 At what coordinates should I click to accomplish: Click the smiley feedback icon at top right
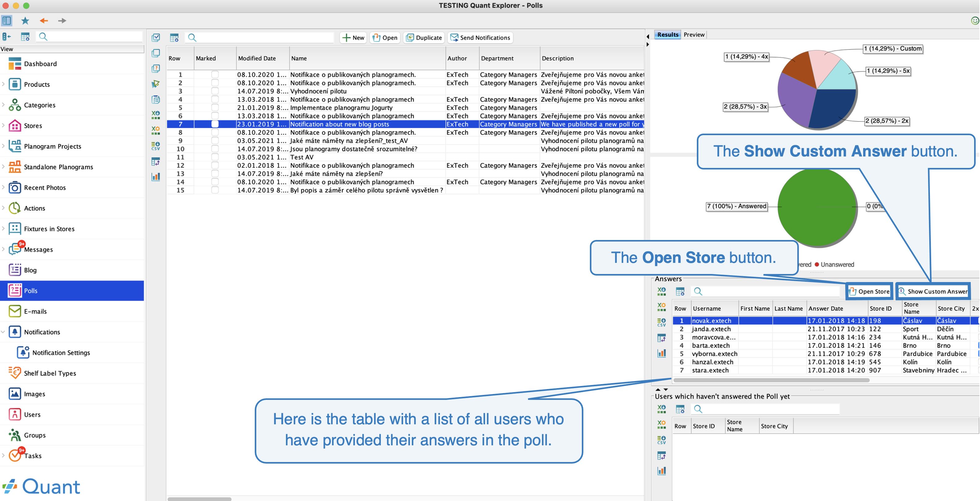tap(975, 20)
